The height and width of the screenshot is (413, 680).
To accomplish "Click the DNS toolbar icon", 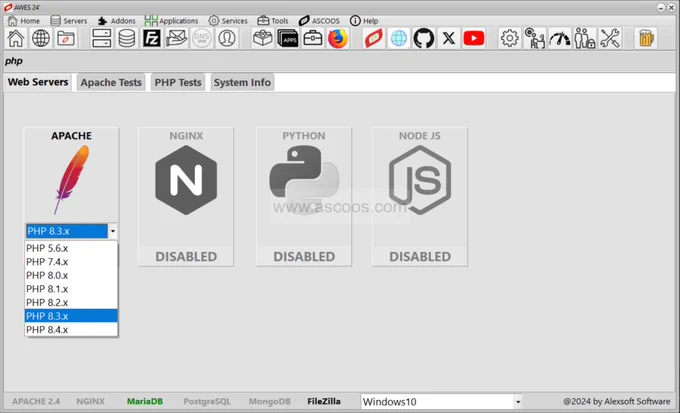I will [202, 38].
